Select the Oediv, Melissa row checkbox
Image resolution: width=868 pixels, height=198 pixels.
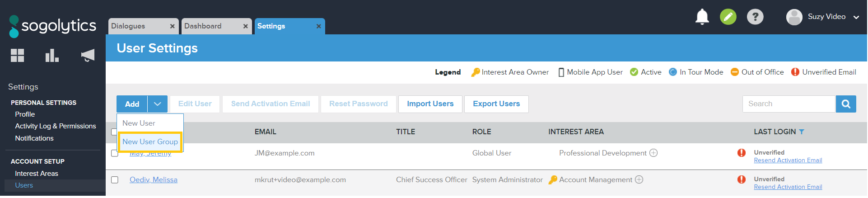pos(115,180)
